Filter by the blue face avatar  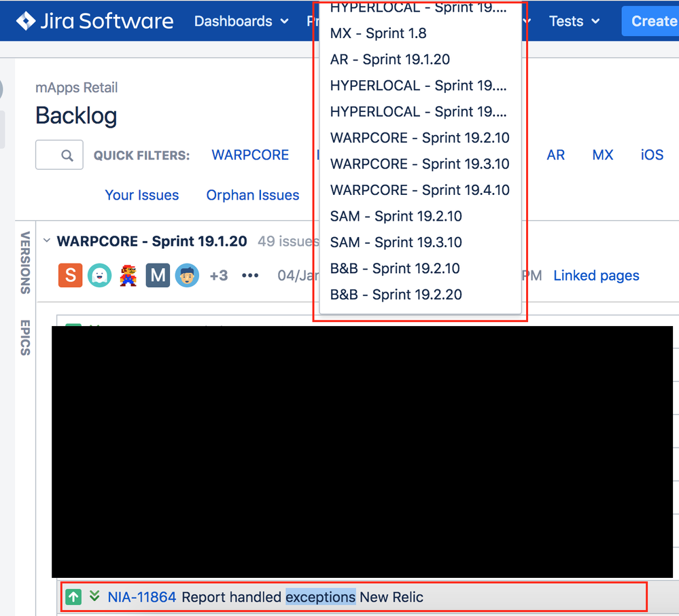tap(187, 276)
